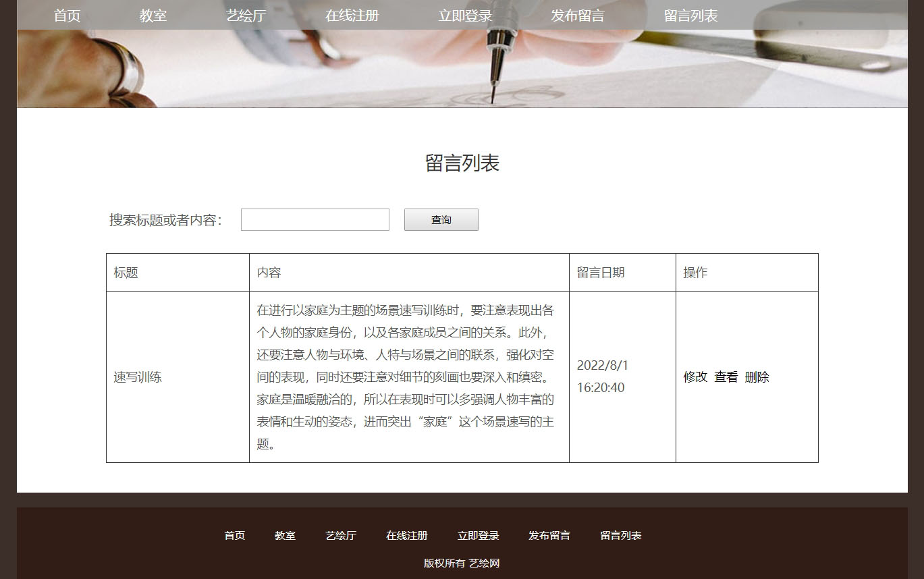924x579 pixels.
Task: Open 艺绘厅 link in the footer
Action: tap(341, 536)
